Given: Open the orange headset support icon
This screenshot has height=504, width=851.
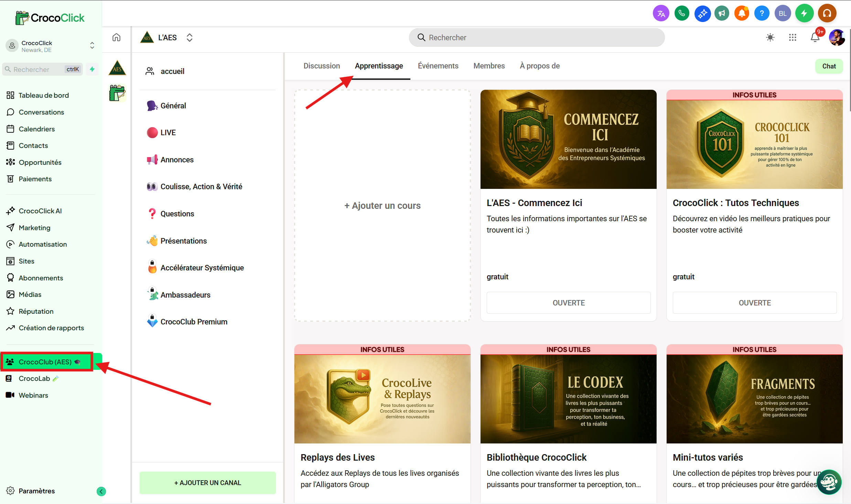Looking at the screenshot, I should (827, 13).
